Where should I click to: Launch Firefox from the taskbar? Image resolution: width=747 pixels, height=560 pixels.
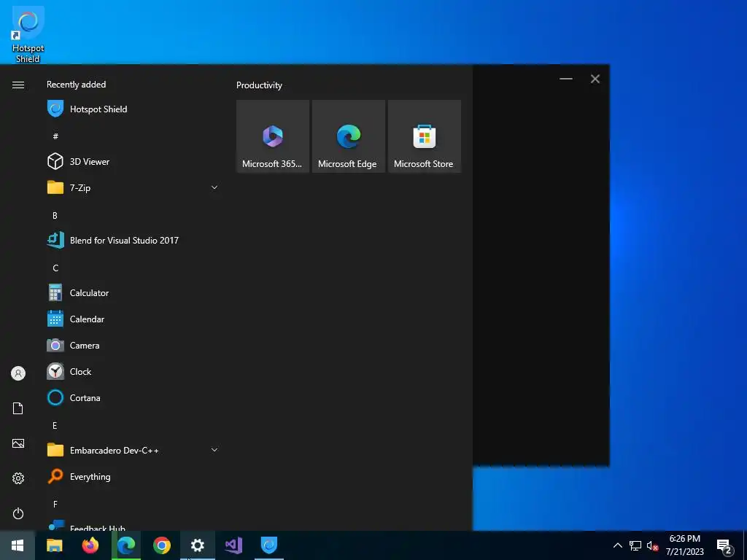pos(90,545)
